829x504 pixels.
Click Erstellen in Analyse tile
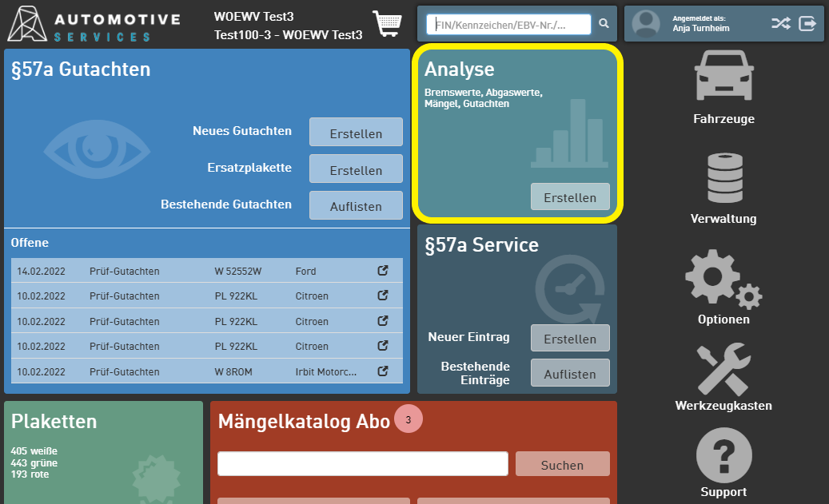point(570,197)
